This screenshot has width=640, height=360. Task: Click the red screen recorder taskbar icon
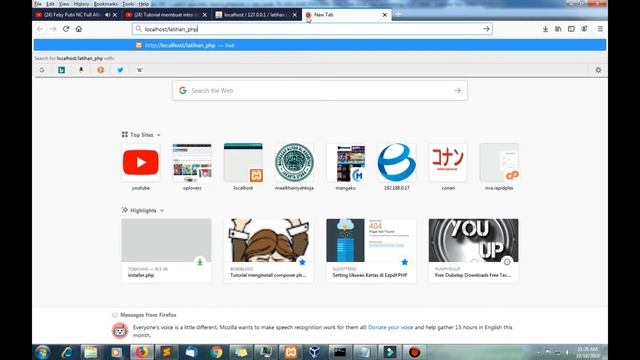(414, 352)
